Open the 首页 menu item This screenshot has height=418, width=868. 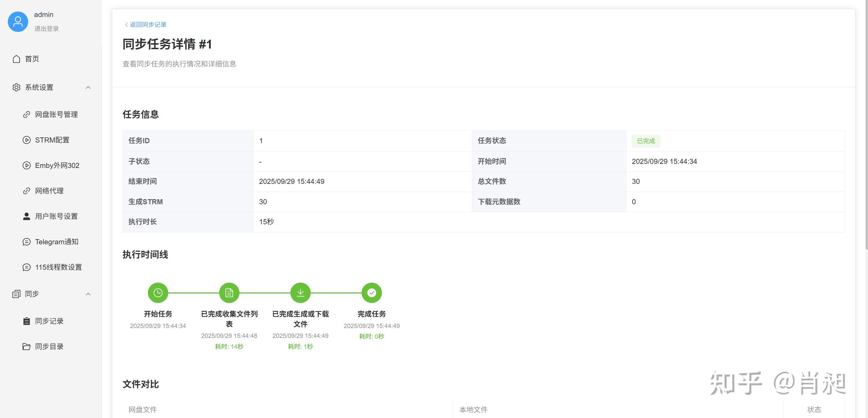[x=51, y=59]
